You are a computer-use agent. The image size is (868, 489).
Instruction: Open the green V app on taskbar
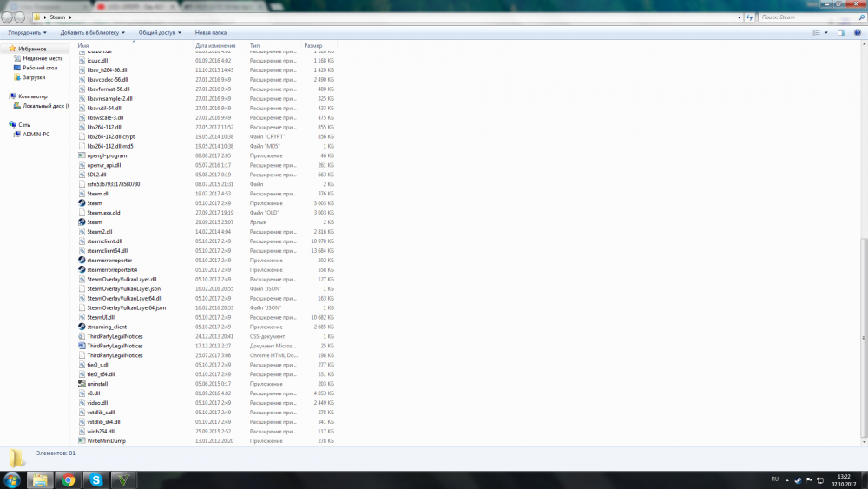pos(123,480)
